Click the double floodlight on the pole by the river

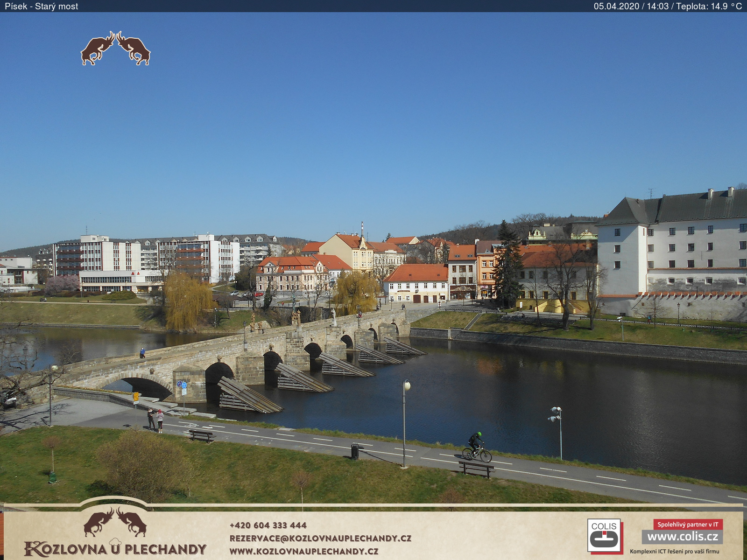(555, 414)
